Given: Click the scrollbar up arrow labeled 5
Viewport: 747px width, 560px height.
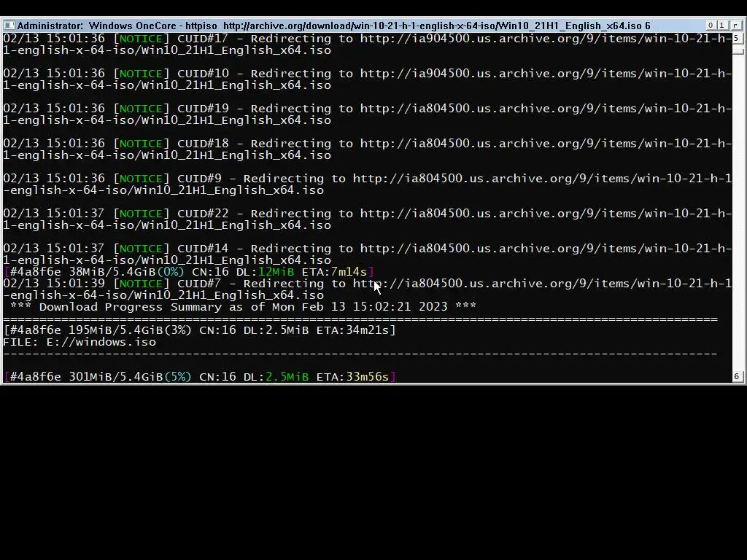Looking at the screenshot, I should coord(737,38).
